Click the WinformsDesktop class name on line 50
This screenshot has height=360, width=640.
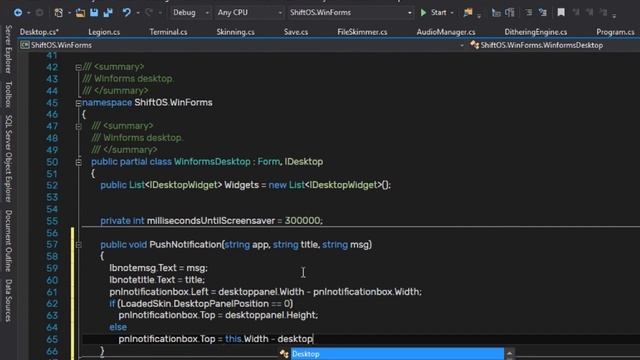click(212, 162)
